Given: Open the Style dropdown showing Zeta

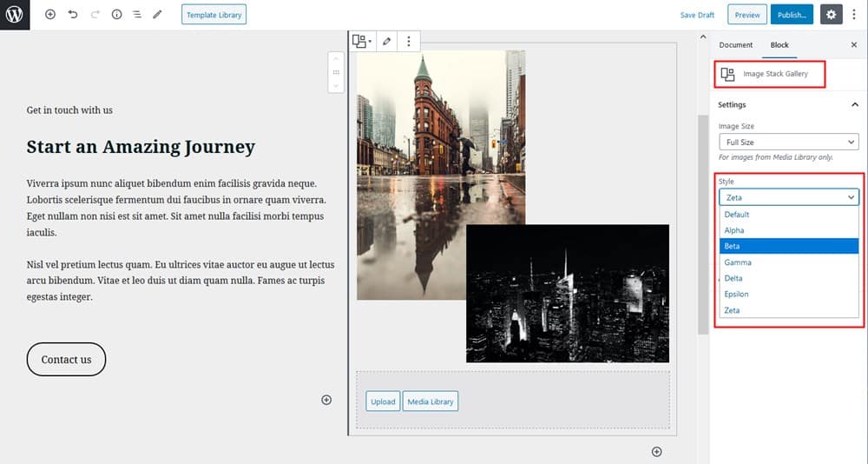Looking at the screenshot, I should click(789, 197).
